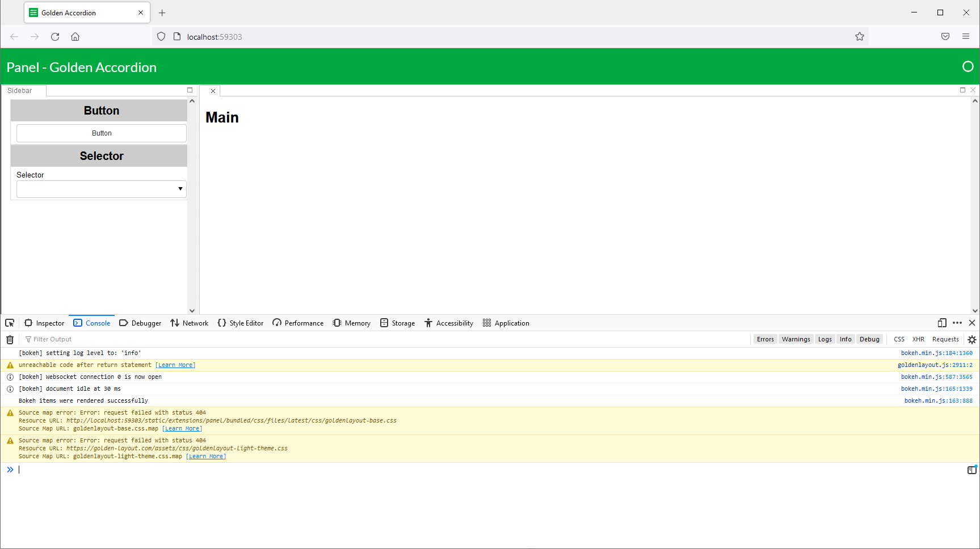
Task: Click sidebar scrollbar up arrow
Action: coord(192,101)
